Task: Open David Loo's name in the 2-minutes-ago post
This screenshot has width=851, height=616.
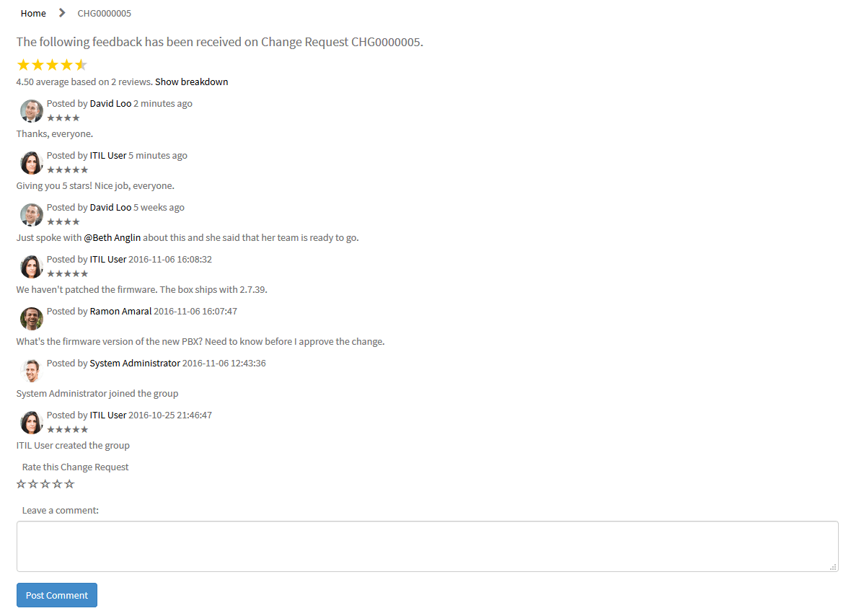Action: (111, 104)
